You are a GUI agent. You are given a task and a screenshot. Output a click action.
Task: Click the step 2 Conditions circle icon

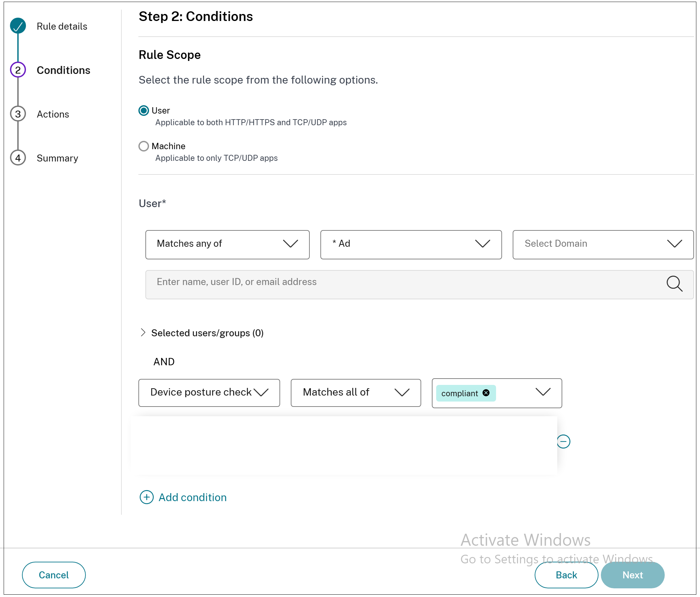click(18, 70)
